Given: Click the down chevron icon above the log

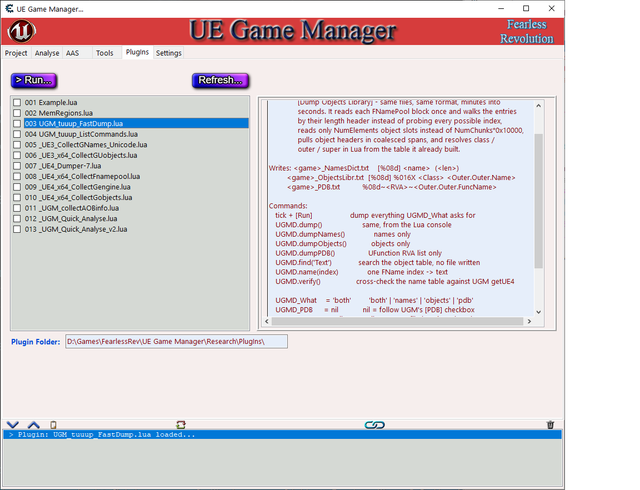Looking at the screenshot, I should (x=13, y=425).
